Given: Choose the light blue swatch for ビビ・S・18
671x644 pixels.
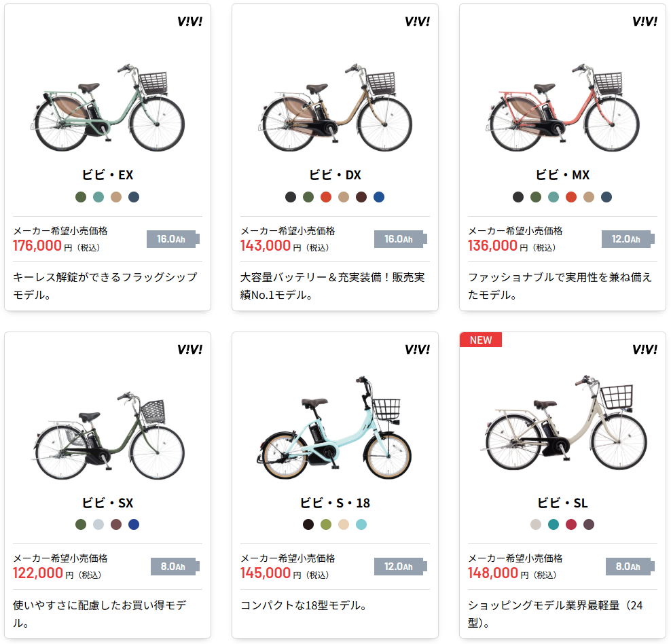Looking at the screenshot, I should click(361, 524).
